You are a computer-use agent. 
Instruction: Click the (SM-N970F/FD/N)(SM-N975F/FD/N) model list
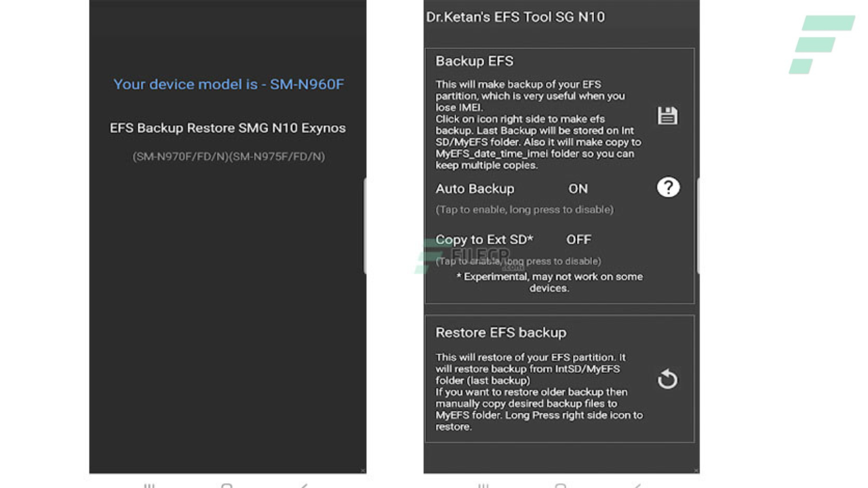pos(229,157)
